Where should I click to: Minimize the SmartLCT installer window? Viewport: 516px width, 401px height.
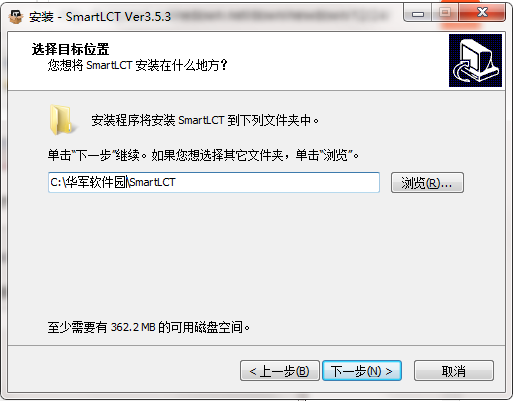pos(417,13)
